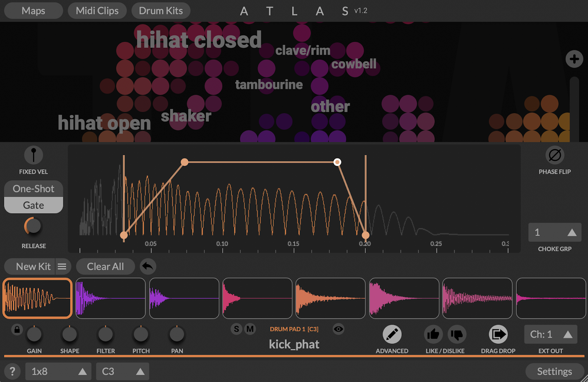This screenshot has width=588, height=382.
Task: Click the Drag Drop export icon
Action: click(x=498, y=335)
